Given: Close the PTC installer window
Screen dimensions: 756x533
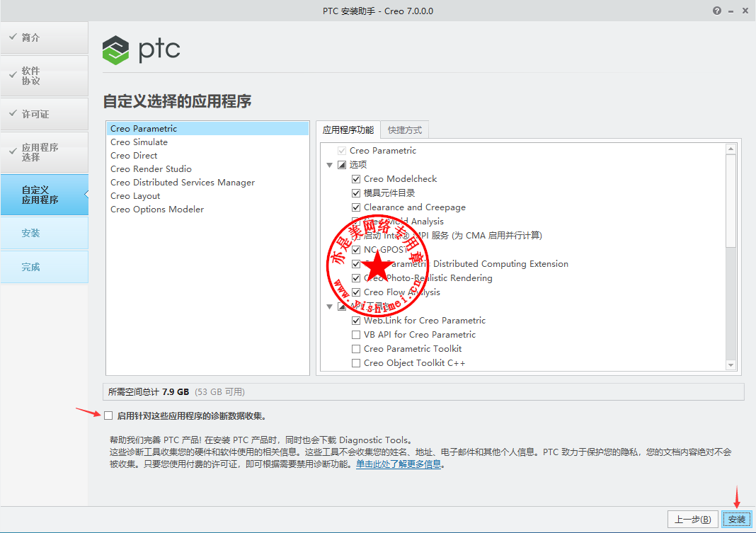Looking at the screenshot, I should (745, 11).
